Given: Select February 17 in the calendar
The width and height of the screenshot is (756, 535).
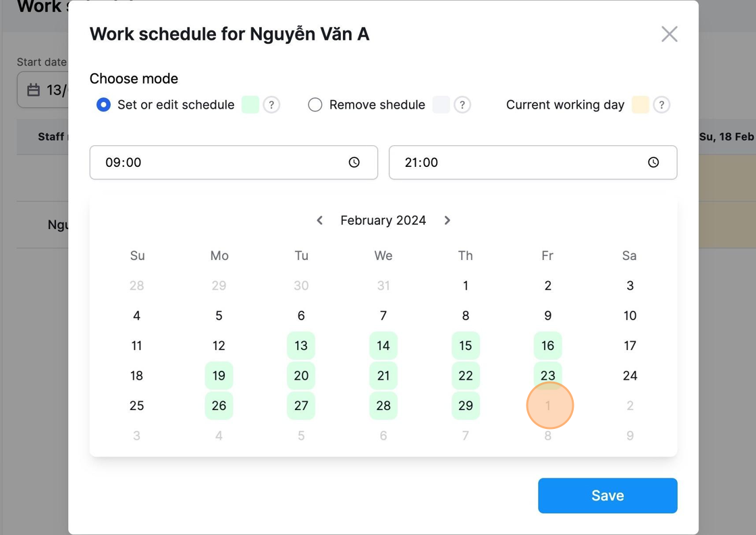Looking at the screenshot, I should click(630, 345).
